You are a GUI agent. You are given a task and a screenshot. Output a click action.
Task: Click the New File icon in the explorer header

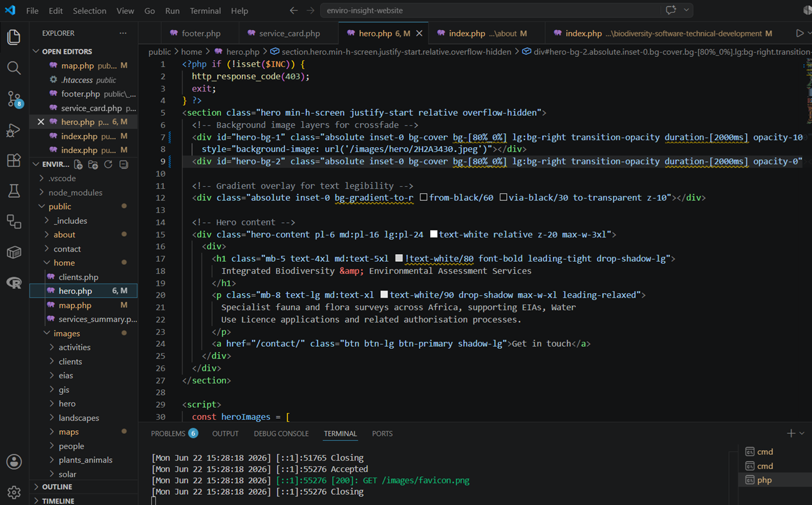[x=78, y=164]
